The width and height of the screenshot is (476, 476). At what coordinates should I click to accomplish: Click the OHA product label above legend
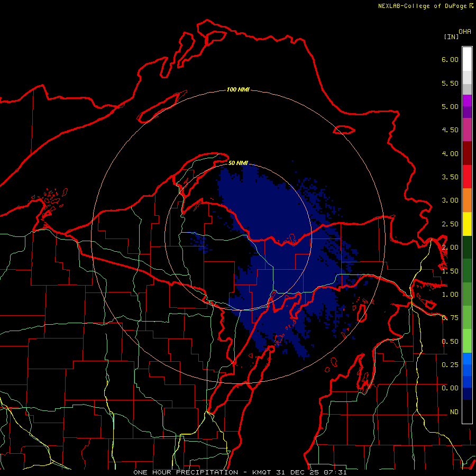[465, 31]
